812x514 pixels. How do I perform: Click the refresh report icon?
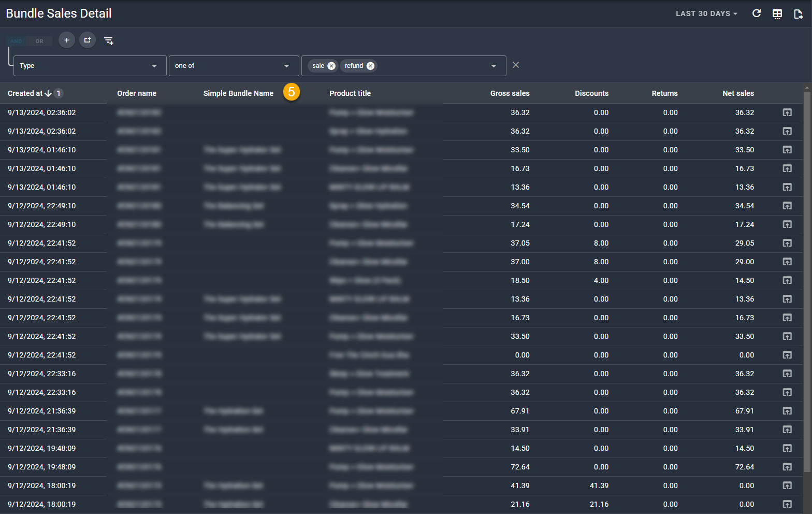point(757,13)
